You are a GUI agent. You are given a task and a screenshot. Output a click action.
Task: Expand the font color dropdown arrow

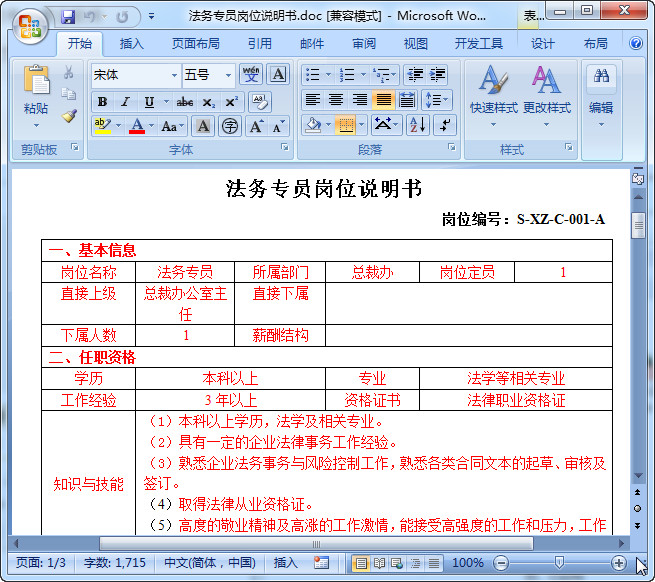[152, 126]
